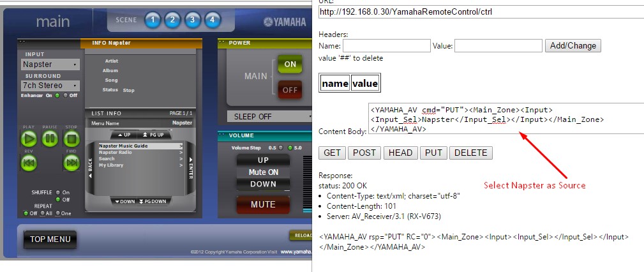Set Shuffle to Off
Viewport: 644px width, 272px height.
[58, 199]
